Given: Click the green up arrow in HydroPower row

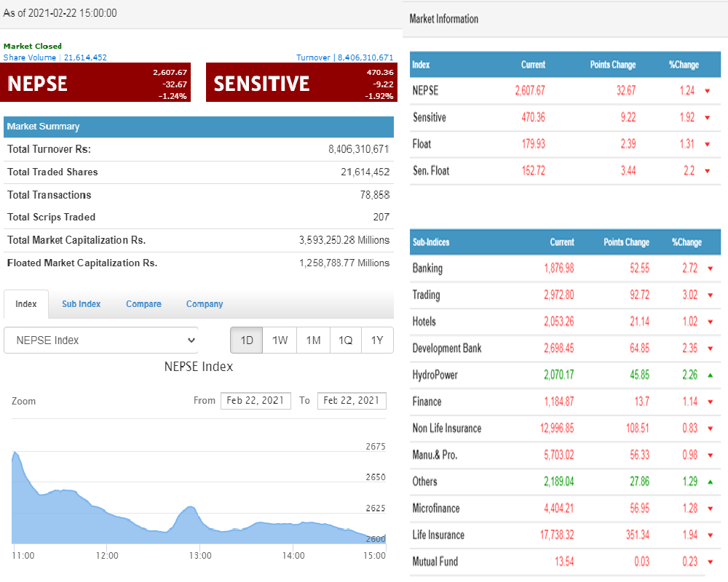Looking at the screenshot, I should click(710, 375).
